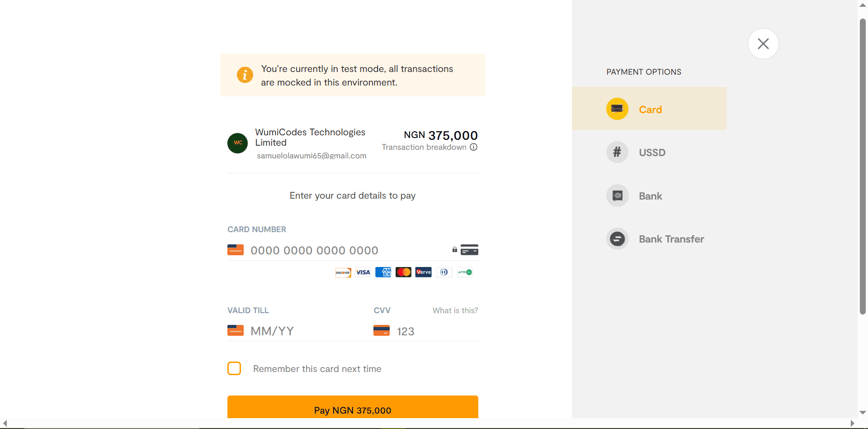
Task: Click the secure lock icon near card number
Action: (x=454, y=249)
